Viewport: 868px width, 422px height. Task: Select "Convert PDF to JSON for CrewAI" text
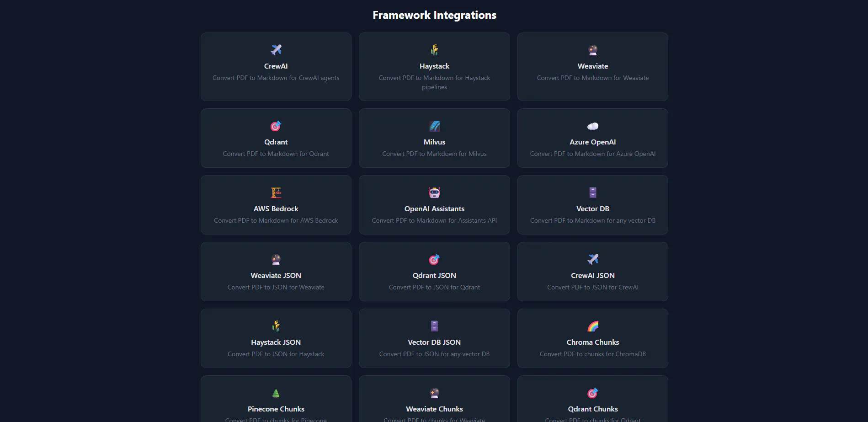pyautogui.click(x=593, y=288)
